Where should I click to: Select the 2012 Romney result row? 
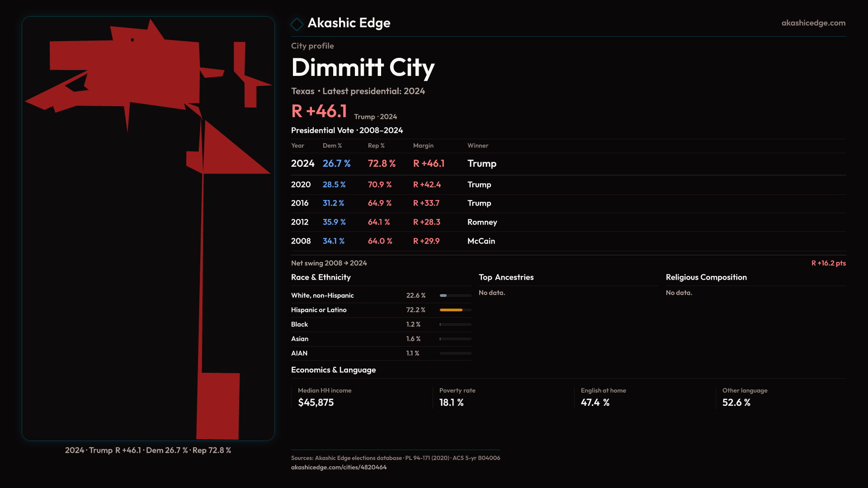(393, 222)
